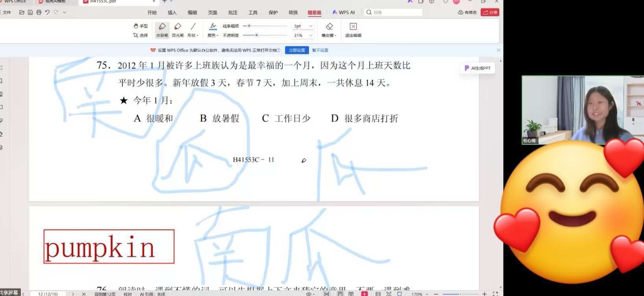This screenshot has width=644, height=296.
Task: Adjust the 线条粗细 line width slider
Action: [x=265, y=26]
